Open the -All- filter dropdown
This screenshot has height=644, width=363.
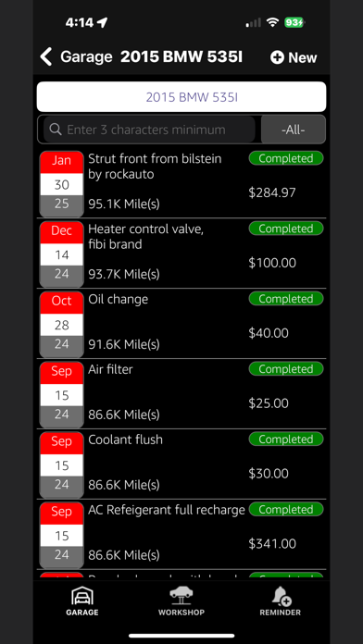(x=294, y=130)
